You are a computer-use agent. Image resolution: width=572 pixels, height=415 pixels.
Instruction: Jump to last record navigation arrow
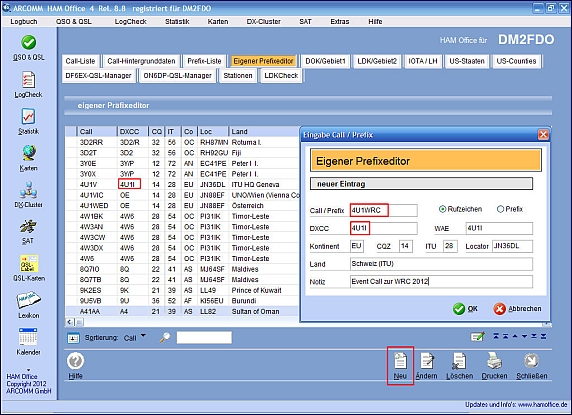pos(544,336)
